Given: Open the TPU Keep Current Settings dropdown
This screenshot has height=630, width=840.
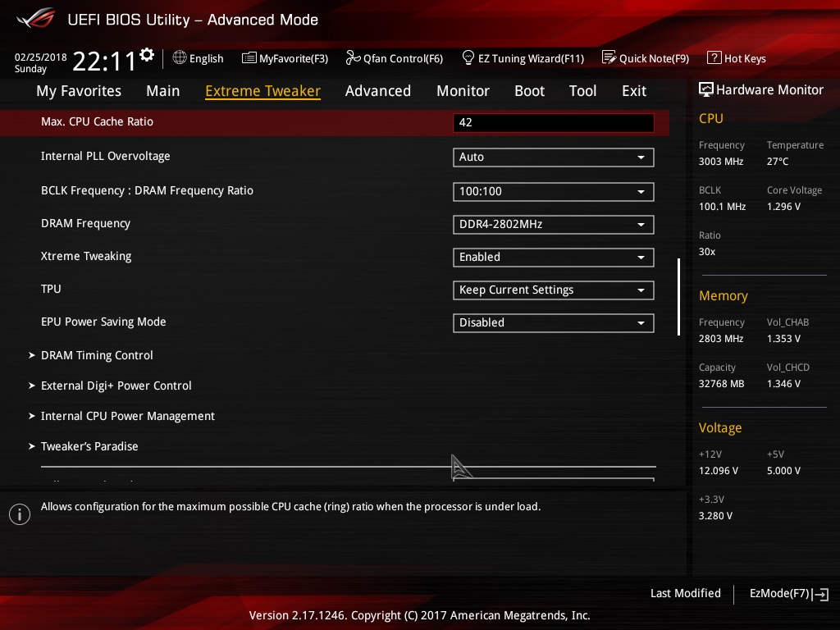Looking at the screenshot, I should point(554,290).
